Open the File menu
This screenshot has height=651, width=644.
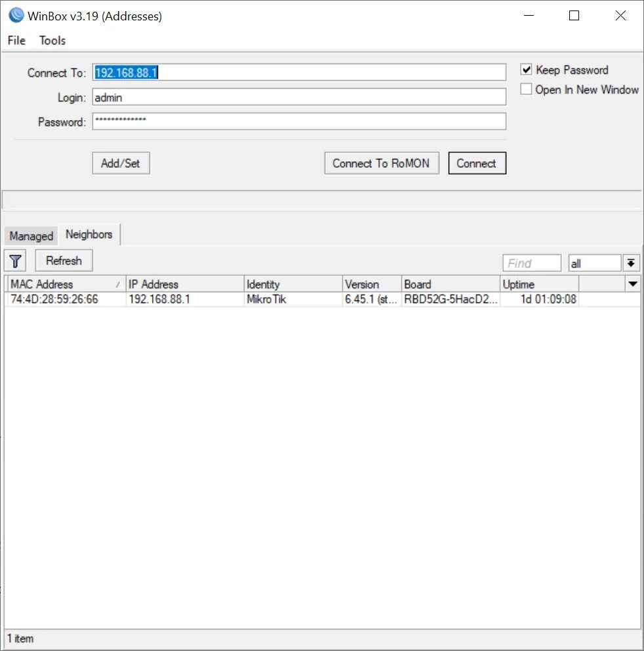16,40
